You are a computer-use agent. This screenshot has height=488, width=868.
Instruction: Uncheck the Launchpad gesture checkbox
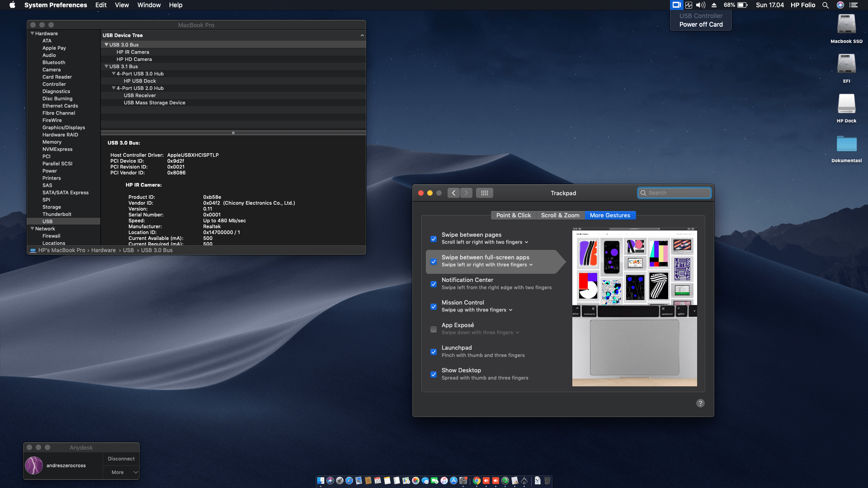pos(434,352)
